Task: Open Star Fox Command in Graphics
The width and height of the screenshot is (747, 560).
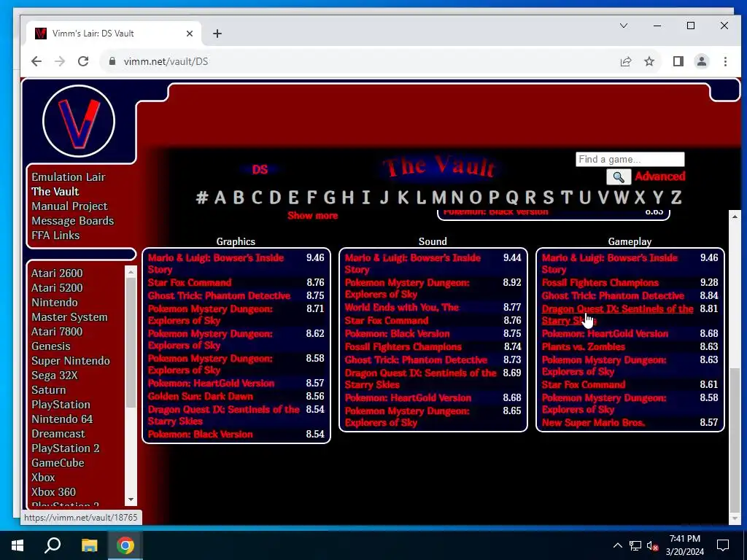Action: (x=190, y=282)
